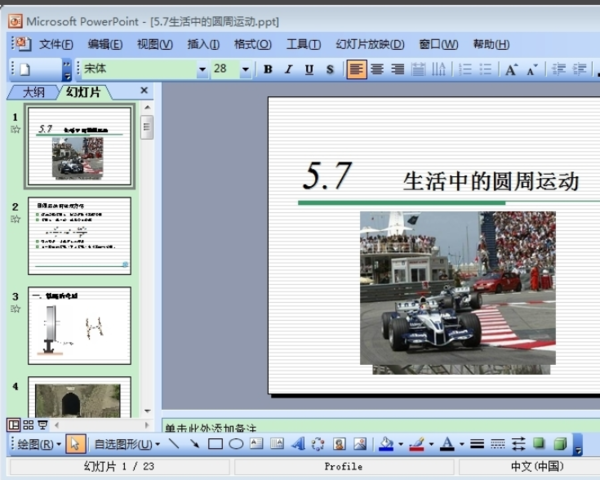Screen dimensions: 600x480
Task: Click the Center align icon
Action: pos(377,69)
